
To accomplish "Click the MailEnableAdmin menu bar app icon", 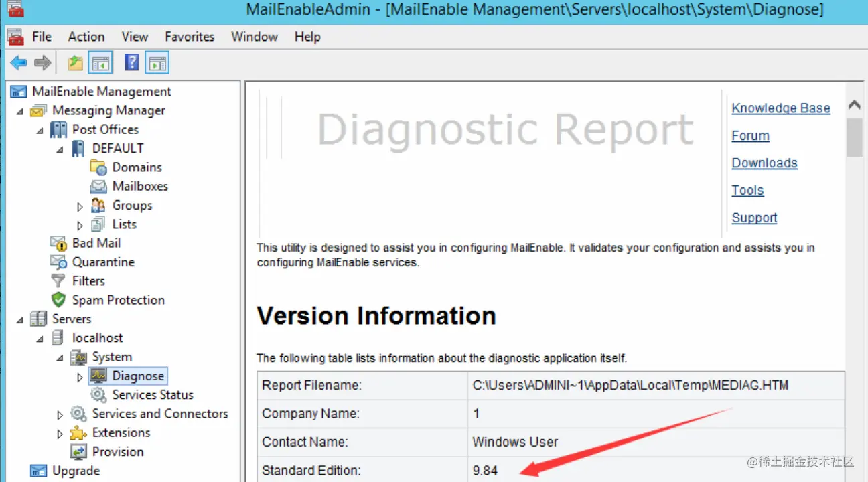I will coord(15,37).
